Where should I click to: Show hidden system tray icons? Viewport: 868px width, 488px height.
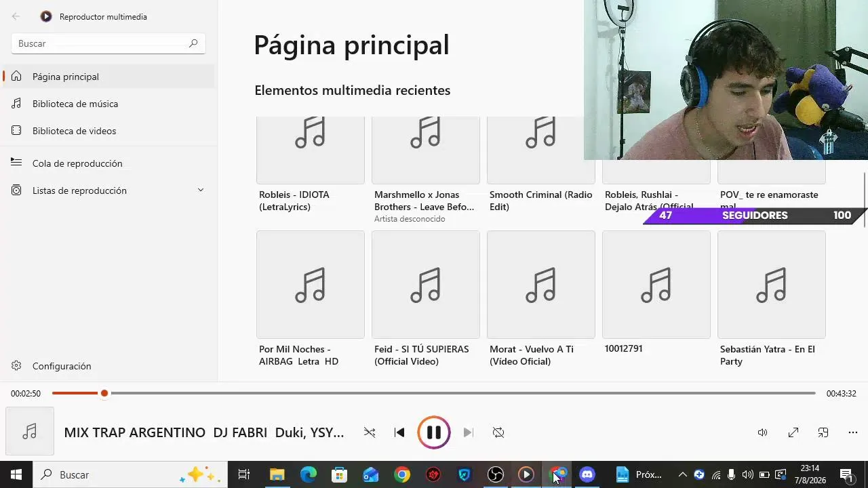click(683, 474)
